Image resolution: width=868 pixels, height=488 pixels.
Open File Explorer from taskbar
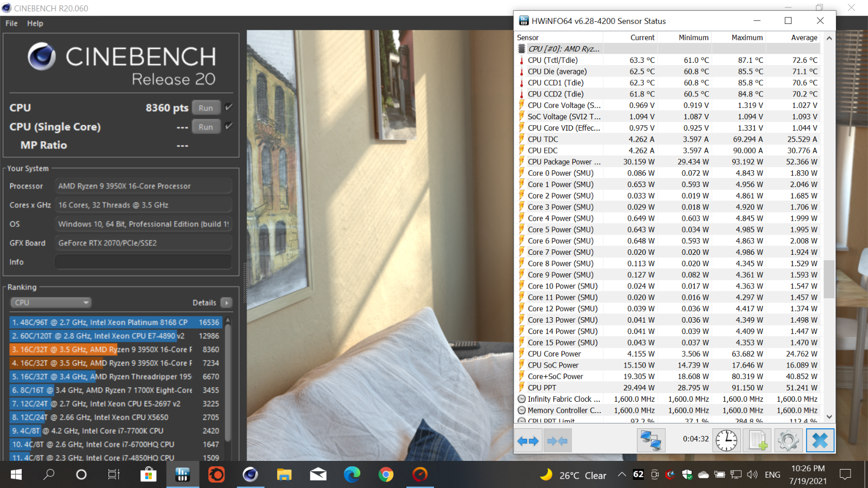pyautogui.click(x=284, y=475)
